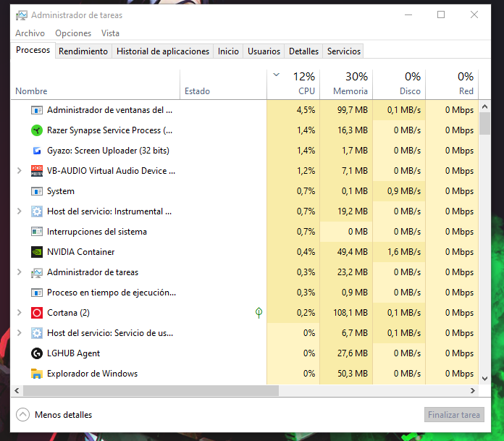Image resolution: width=504 pixels, height=441 pixels.
Task: Click the VB-AUDIO Virtual Audio Device icon
Action: click(37, 171)
